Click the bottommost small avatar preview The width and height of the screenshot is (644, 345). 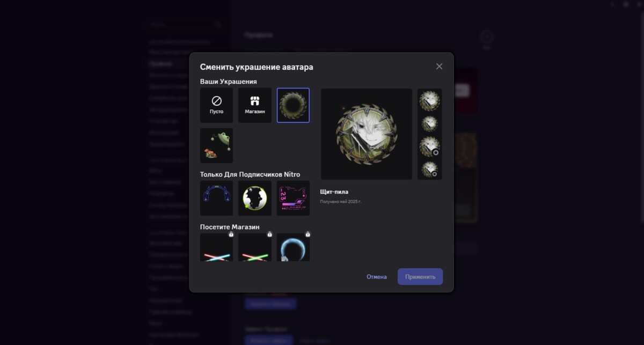[429, 170]
